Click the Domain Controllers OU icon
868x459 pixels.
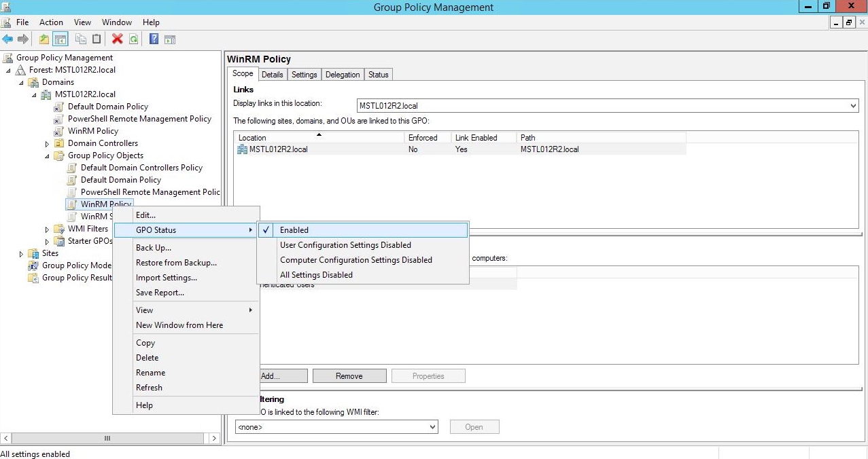coord(59,143)
